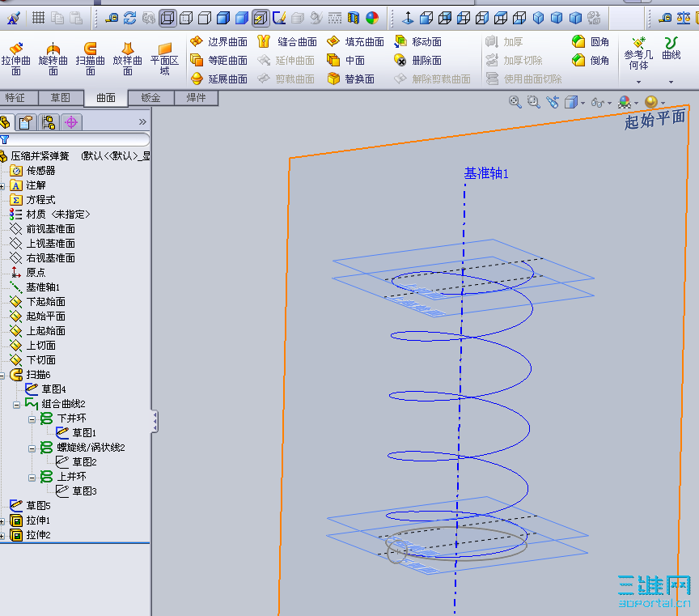Toggle shaded display mode in top toolbar
This screenshot has width=699, height=616.
[x=242, y=19]
